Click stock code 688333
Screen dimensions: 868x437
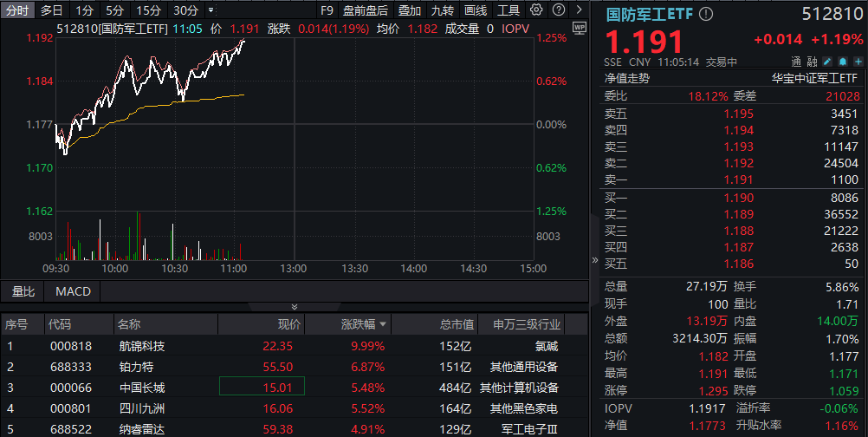point(71,367)
